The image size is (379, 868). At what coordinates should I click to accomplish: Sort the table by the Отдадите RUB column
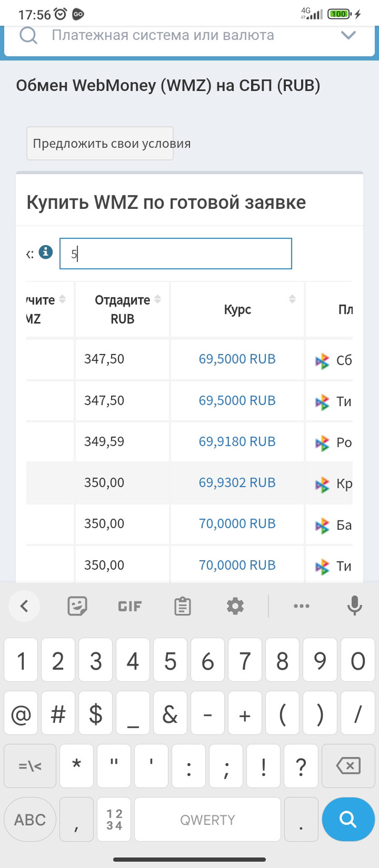pos(158,299)
